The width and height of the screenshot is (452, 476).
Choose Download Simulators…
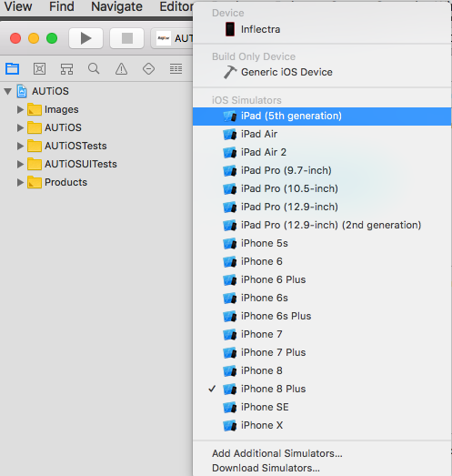(266, 468)
